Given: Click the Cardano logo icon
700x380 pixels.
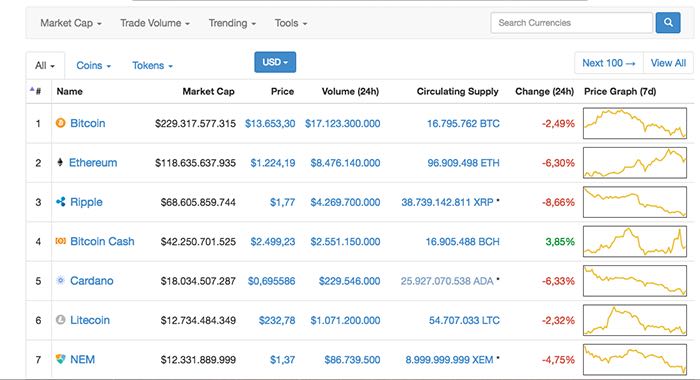Looking at the screenshot, I should 60,280.
